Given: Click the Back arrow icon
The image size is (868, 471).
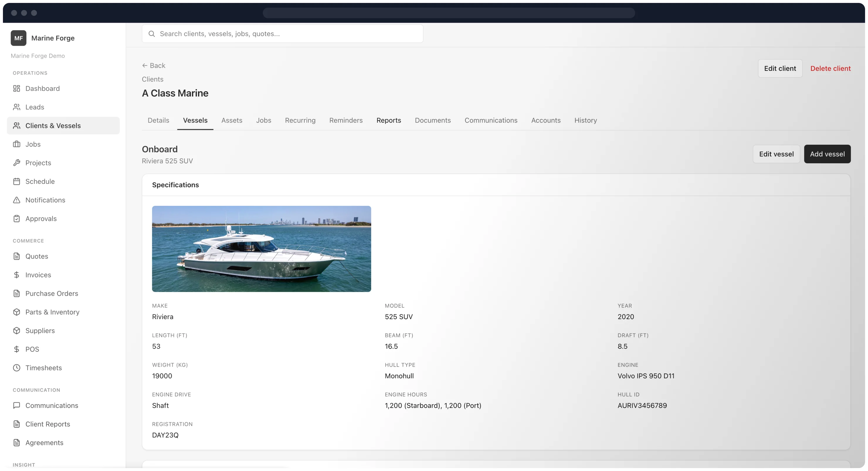Looking at the screenshot, I should (x=145, y=65).
